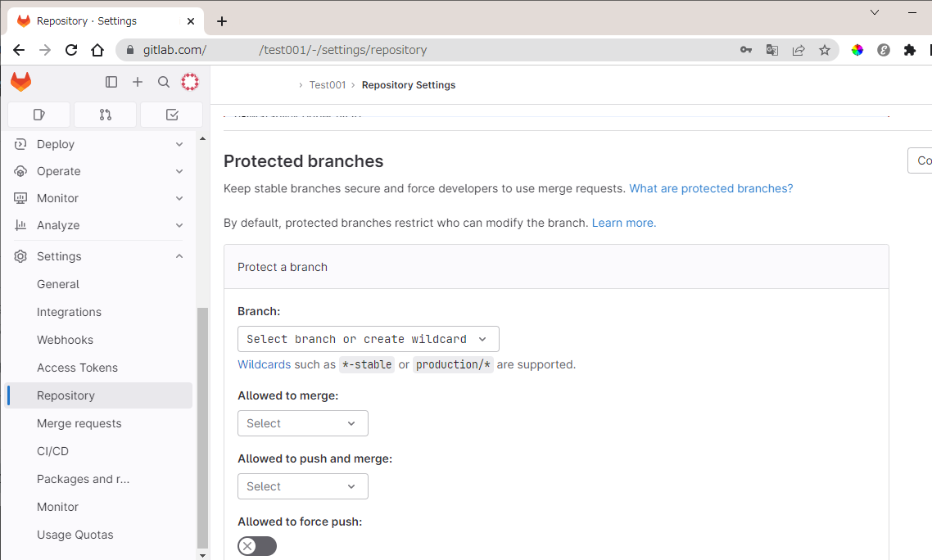Click the color wheel extension icon
Screen dimensions: 932x560
click(x=857, y=50)
